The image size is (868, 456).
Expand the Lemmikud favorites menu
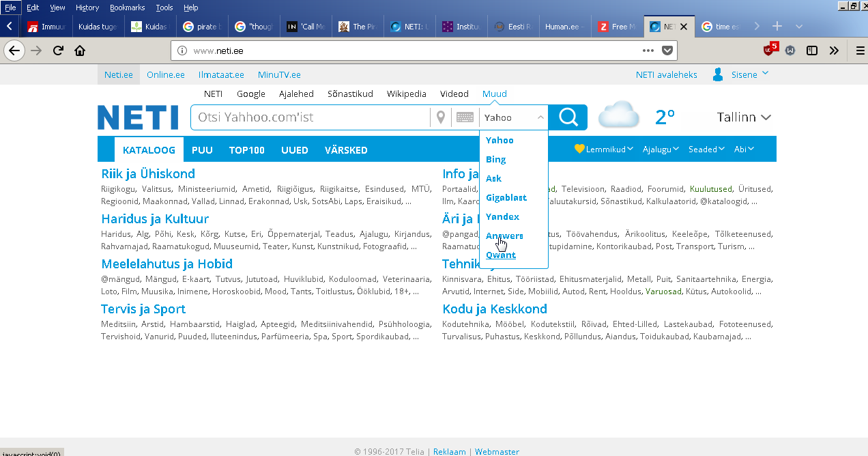(x=604, y=149)
